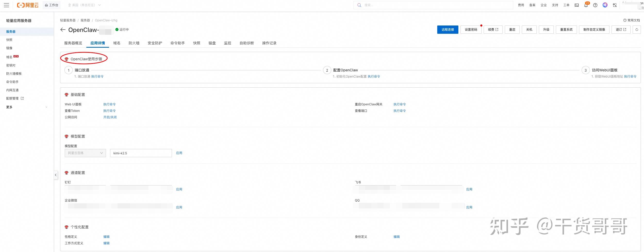Open the 常用文档 common documents link
644x252 pixels.
pyautogui.click(x=632, y=20)
